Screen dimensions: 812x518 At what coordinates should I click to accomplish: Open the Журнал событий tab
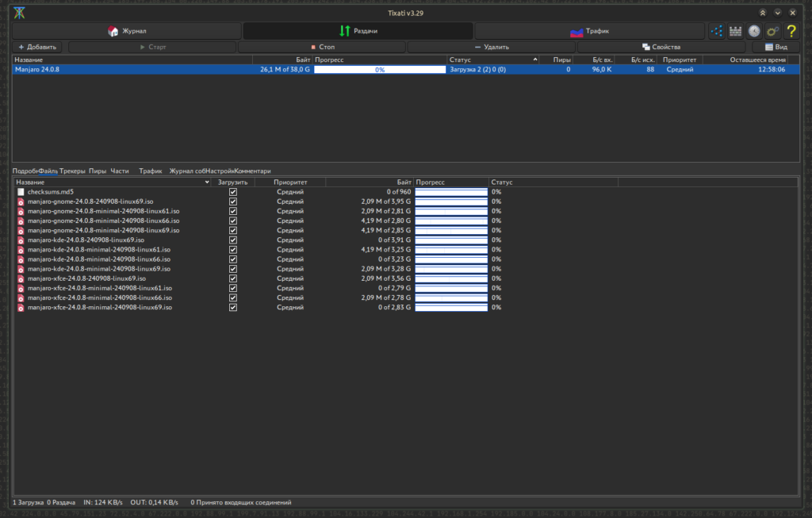tap(187, 171)
